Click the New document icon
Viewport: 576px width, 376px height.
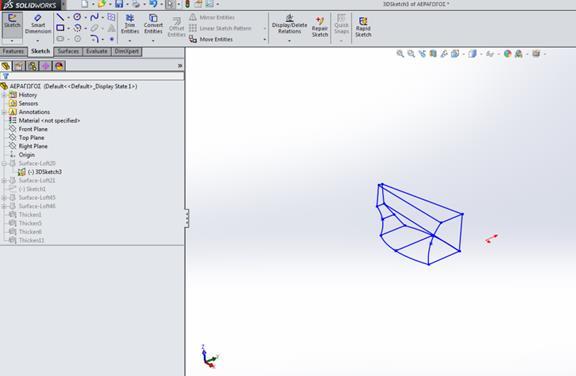point(85,4)
